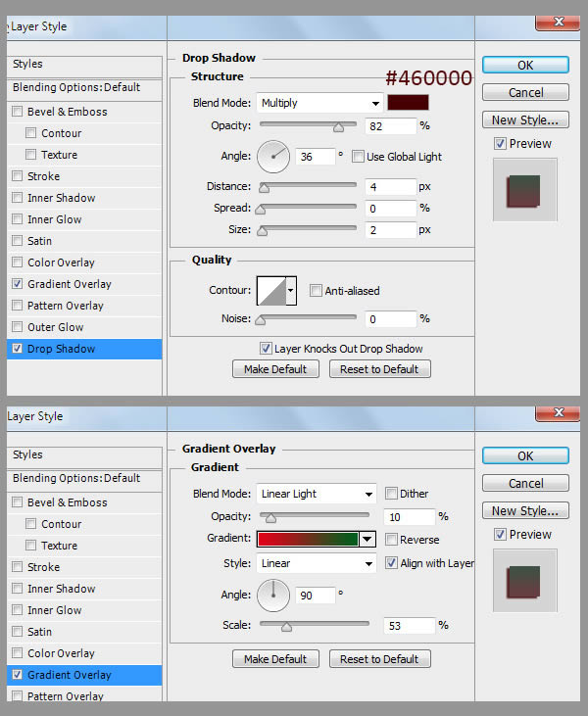
Task: Tick the Reverse gradient checkbox
Action: pyautogui.click(x=392, y=540)
